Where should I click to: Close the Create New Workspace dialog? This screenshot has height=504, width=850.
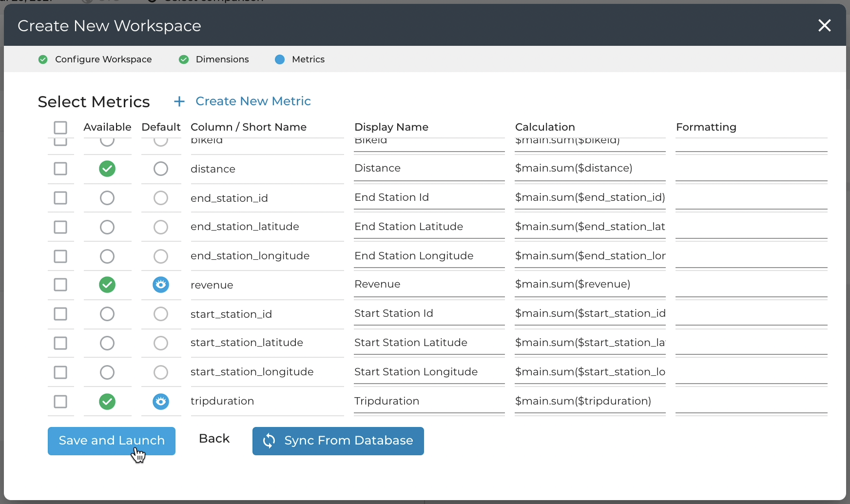coord(824,25)
